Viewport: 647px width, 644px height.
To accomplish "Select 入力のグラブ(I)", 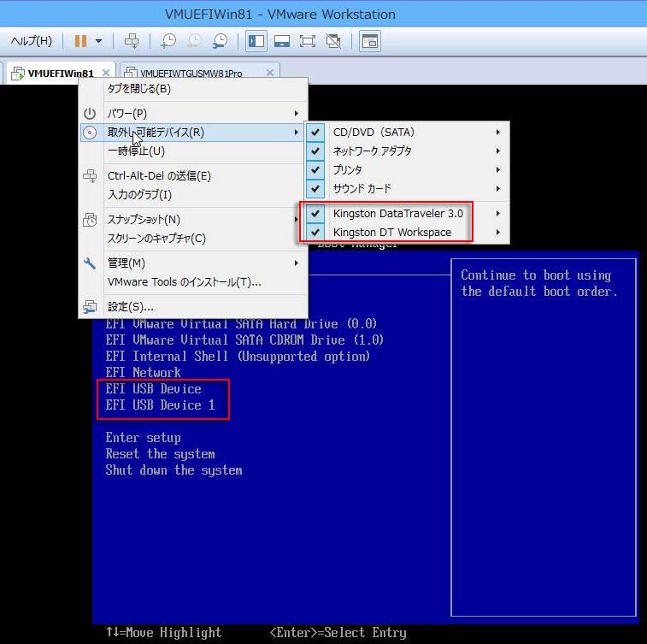I will pos(193,195).
